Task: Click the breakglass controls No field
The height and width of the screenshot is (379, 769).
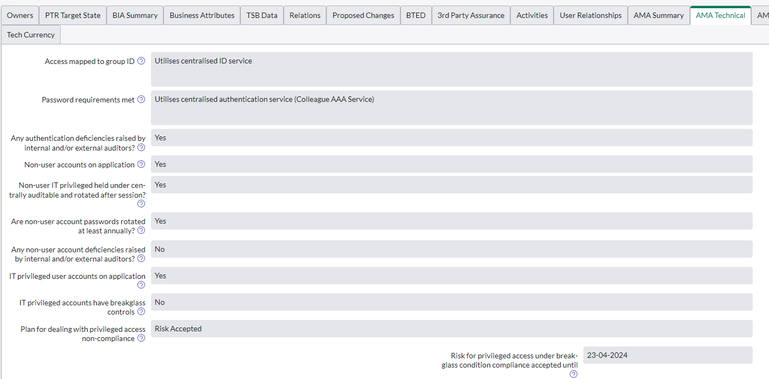Action: [x=452, y=302]
